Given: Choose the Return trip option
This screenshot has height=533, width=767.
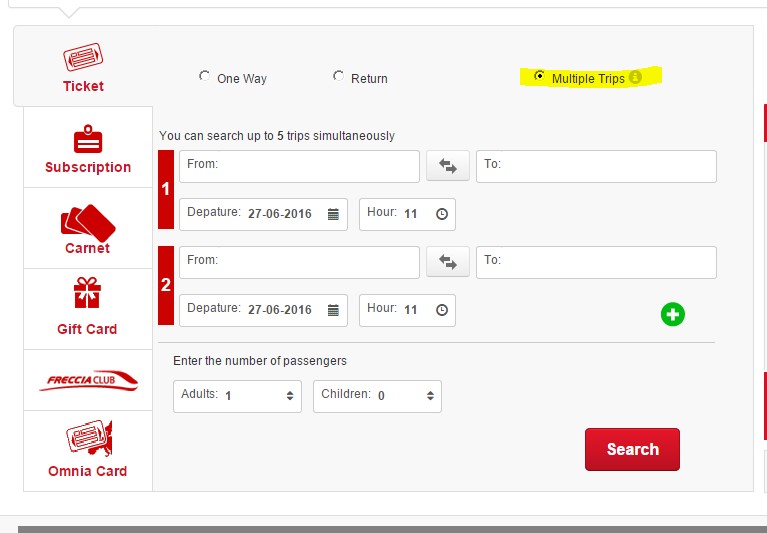Looking at the screenshot, I should tap(338, 76).
